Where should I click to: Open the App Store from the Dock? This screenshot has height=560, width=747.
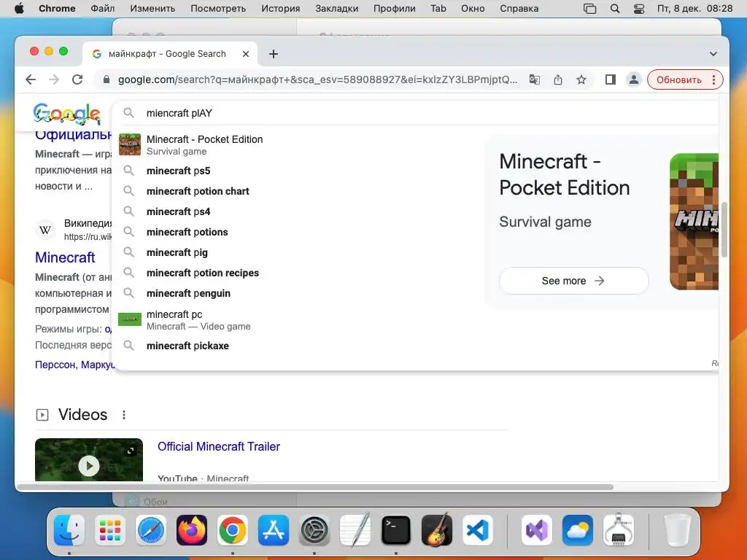click(274, 530)
